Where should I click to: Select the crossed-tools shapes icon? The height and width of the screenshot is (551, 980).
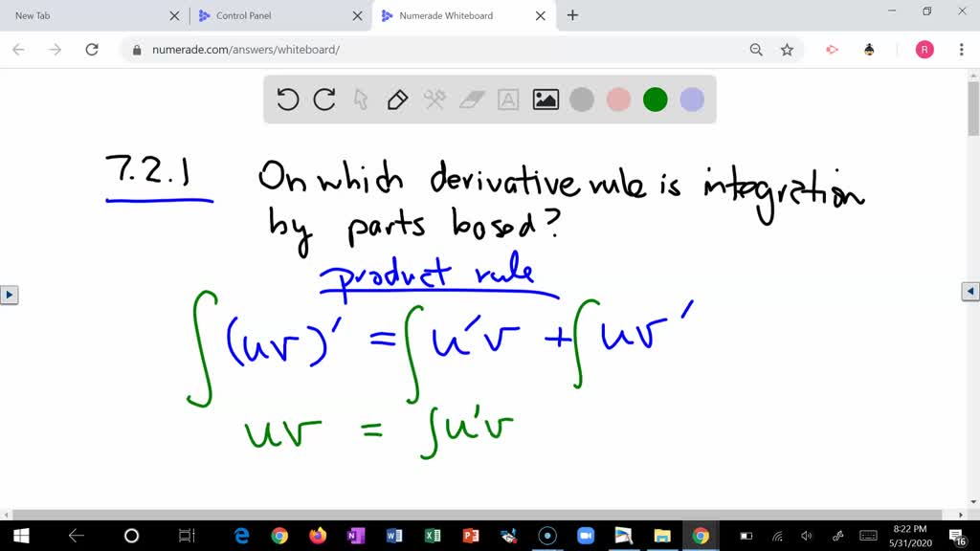tap(434, 99)
